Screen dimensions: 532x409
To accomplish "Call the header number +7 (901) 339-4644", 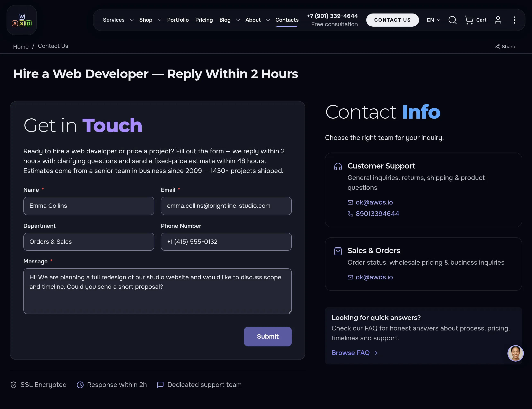I will [x=332, y=16].
